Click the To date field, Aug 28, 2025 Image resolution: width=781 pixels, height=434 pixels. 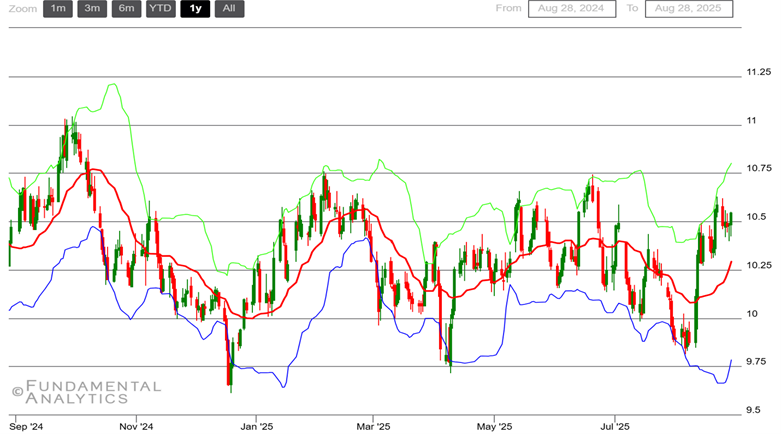[688, 9]
